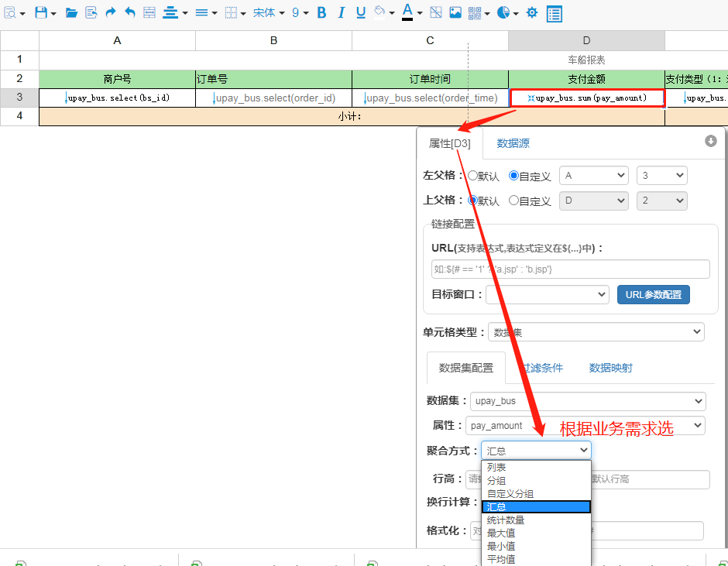Click the insert image icon
The image size is (728, 566).
pyautogui.click(x=455, y=12)
